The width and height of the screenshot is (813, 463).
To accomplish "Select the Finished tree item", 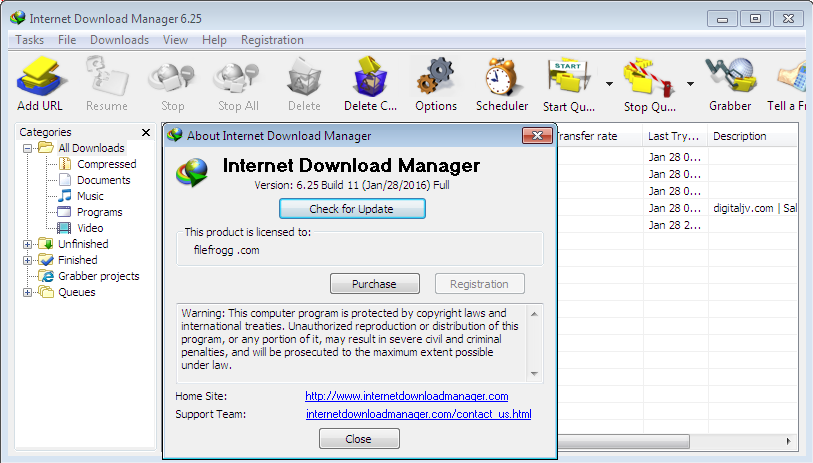I will tap(78, 260).
